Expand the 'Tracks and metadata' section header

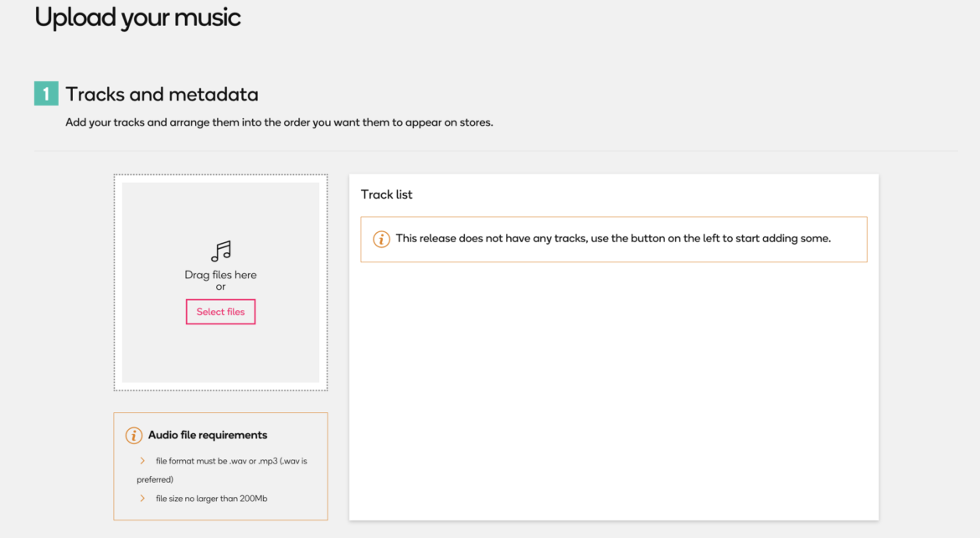click(x=162, y=95)
